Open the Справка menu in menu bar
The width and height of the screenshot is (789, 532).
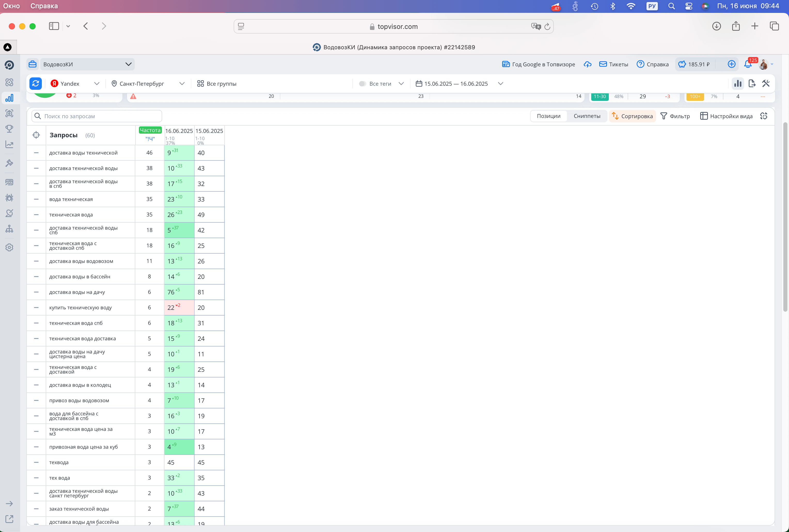pyautogui.click(x=44, y=6)
